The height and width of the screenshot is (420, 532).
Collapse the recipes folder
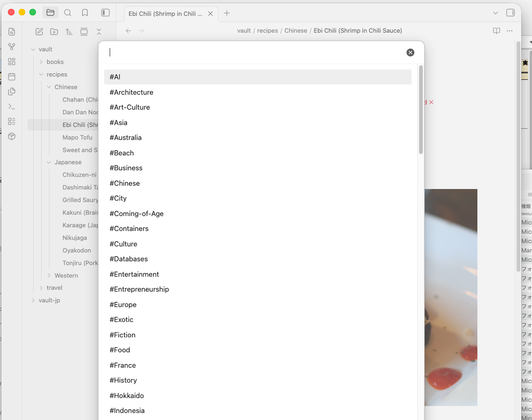41,74
